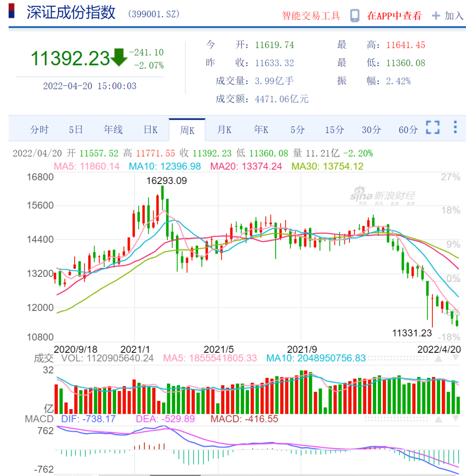Click the percent change -2.07%
The image size is (466, 476).
point(149,65)
